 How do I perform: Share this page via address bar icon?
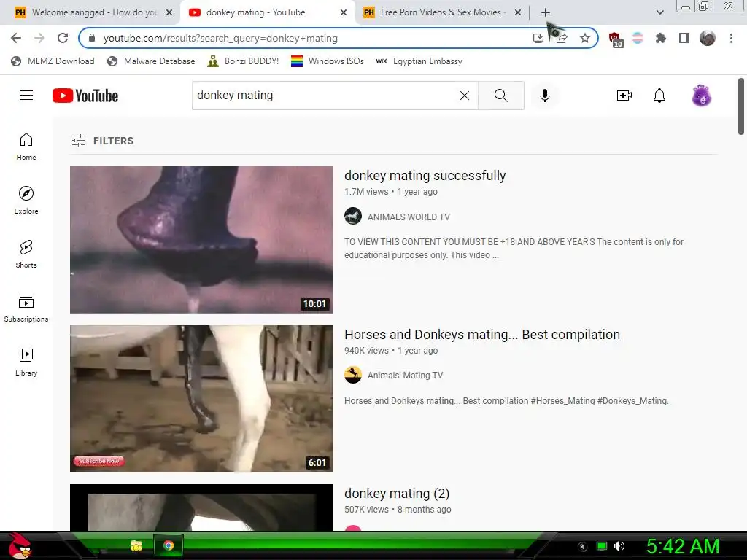(x=562, y=38)
